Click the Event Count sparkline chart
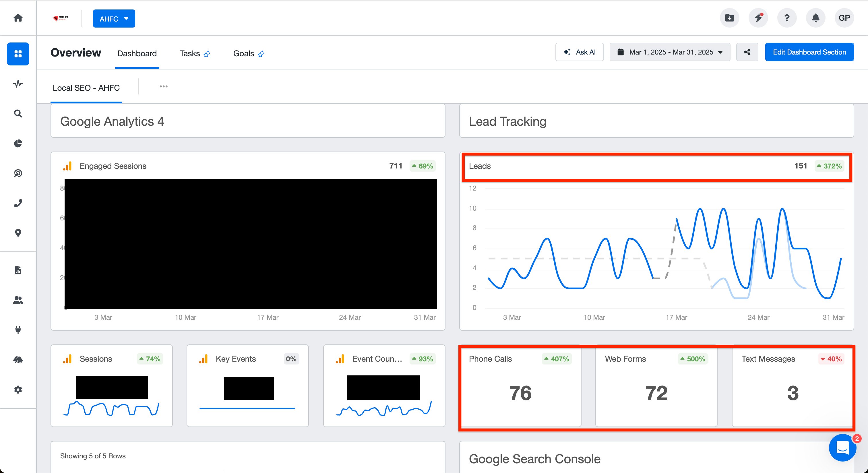This screenshot has width=868, height=473. 384,408
